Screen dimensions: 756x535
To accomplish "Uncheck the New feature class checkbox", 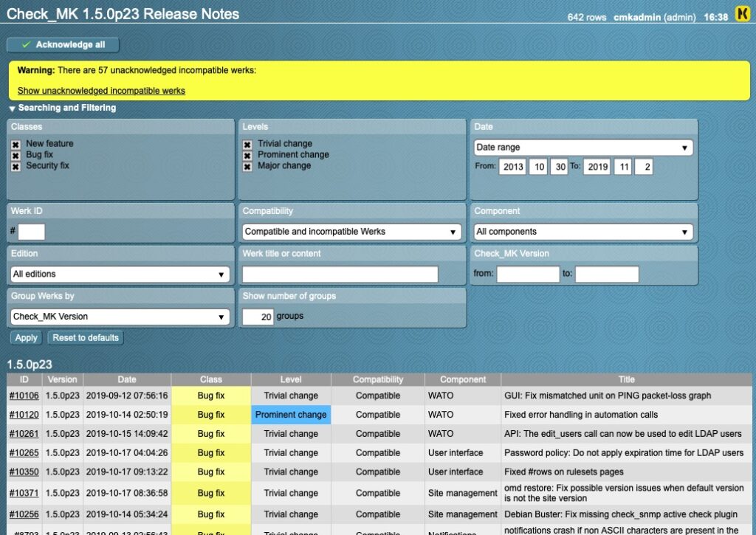I will tap(16, 145).
